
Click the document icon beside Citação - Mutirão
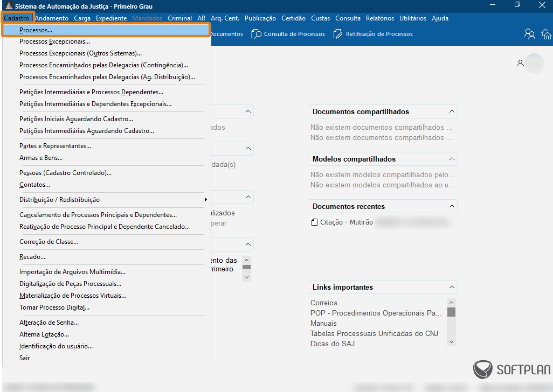[x=315, y=222]
